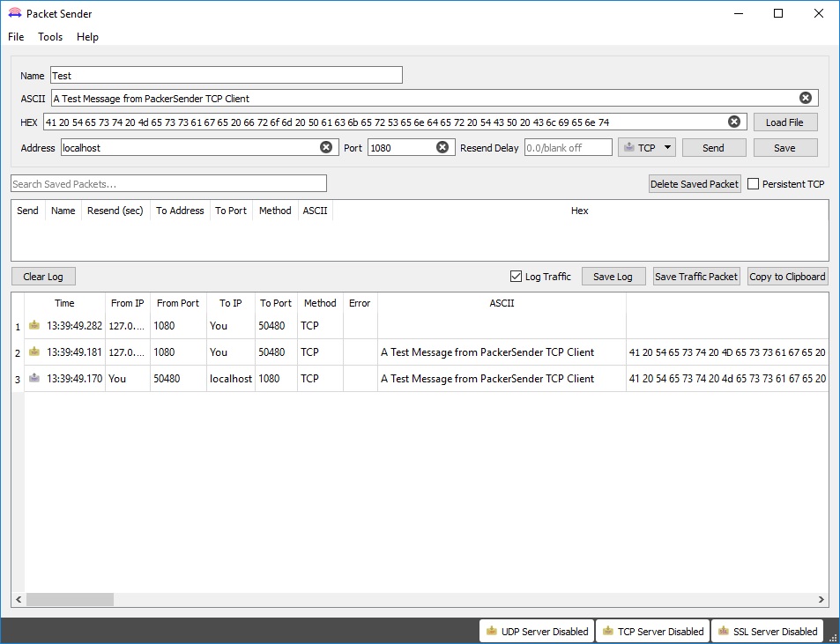The image size is (840, 644).
Task: Clear the HEX field using its X icon
Action: [x=733, y=121]
